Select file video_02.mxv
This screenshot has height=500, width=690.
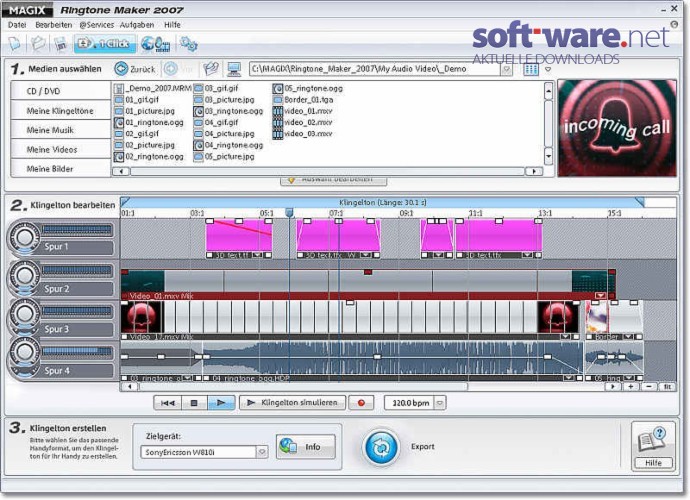click(302, 122)
